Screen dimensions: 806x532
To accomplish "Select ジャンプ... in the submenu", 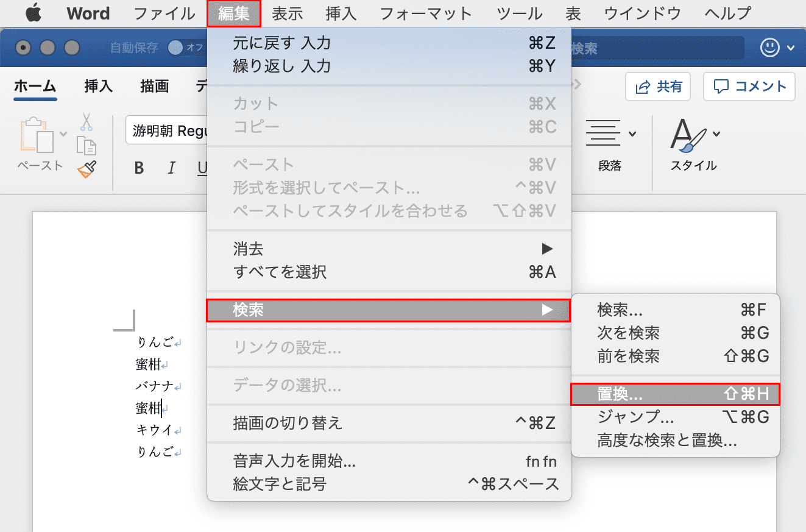I will (676, 417).
